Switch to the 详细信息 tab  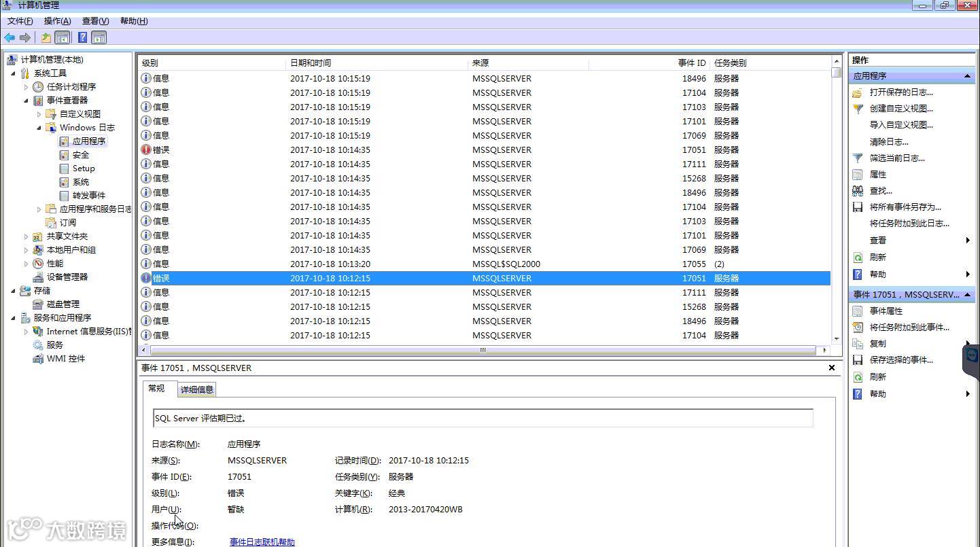[x=197, y=389]
